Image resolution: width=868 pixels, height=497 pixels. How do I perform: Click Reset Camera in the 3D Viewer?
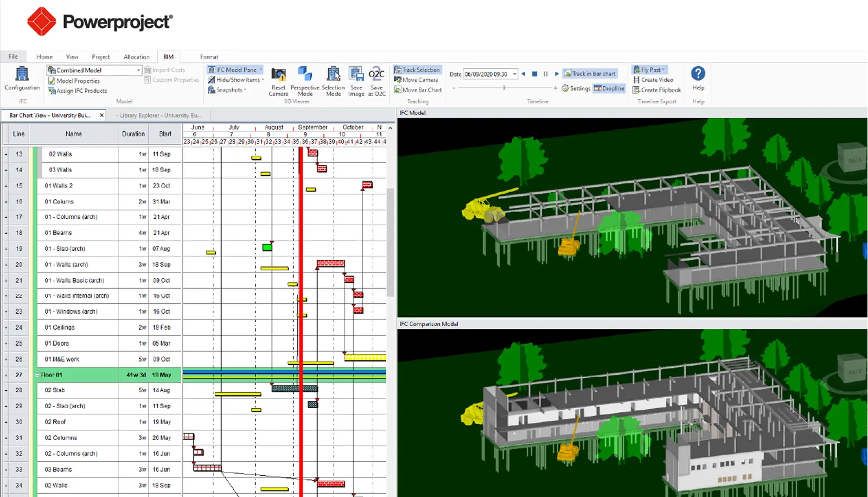(278, 80)
